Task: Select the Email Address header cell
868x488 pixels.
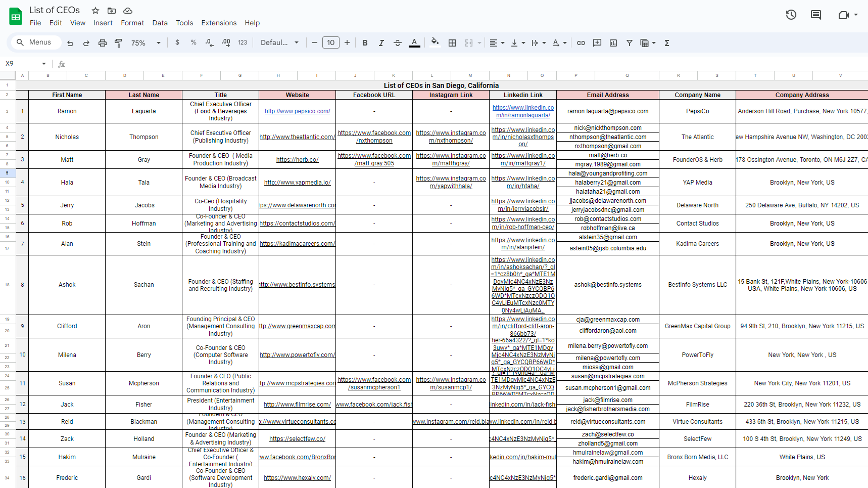Action: (608, 95)
